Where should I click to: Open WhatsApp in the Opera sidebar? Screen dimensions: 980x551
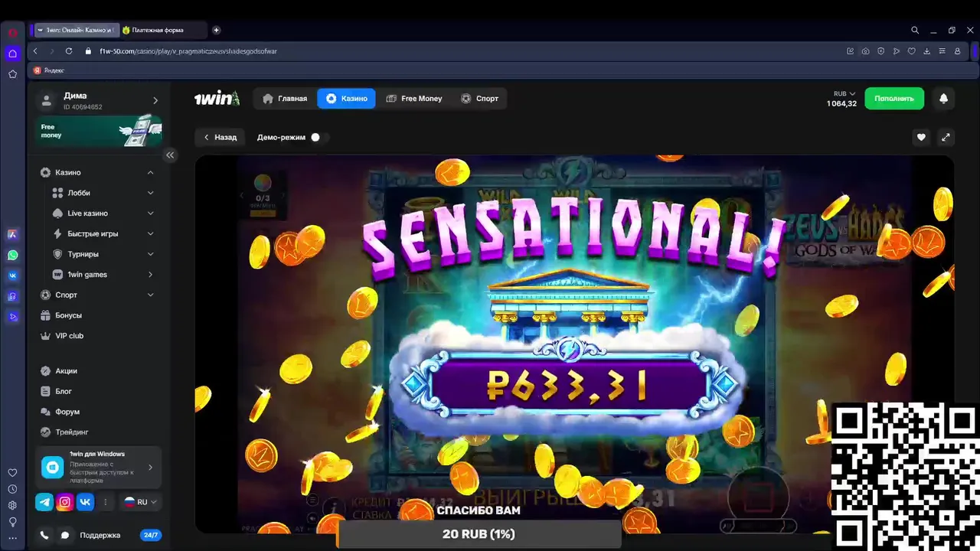(12, 255)
